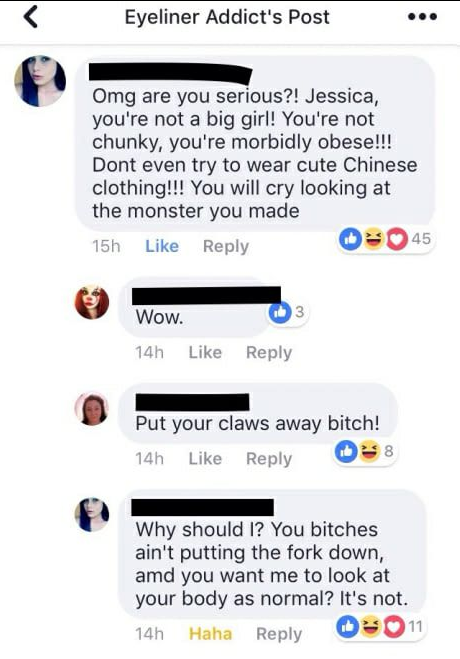Tap the "Eyeliner Addict's Post" header title
Image resolution: width=460 pixels, height=659 pixels.
(227, 17)
